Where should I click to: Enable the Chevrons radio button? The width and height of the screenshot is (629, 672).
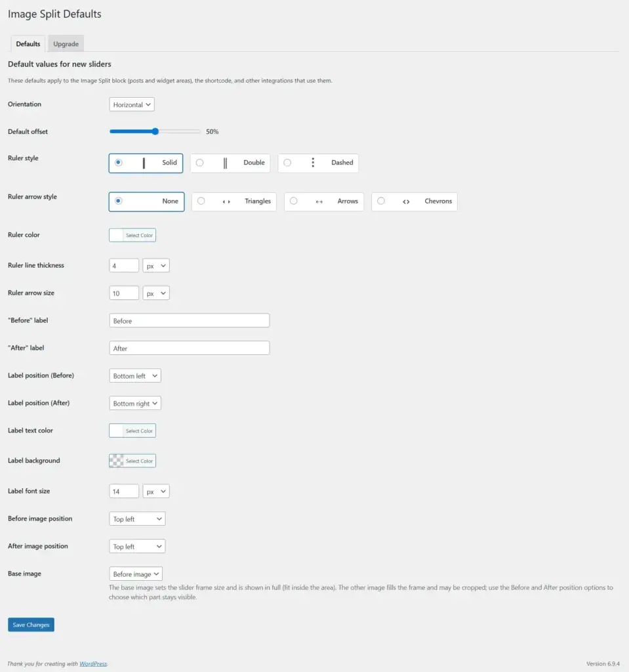point(381,201)
